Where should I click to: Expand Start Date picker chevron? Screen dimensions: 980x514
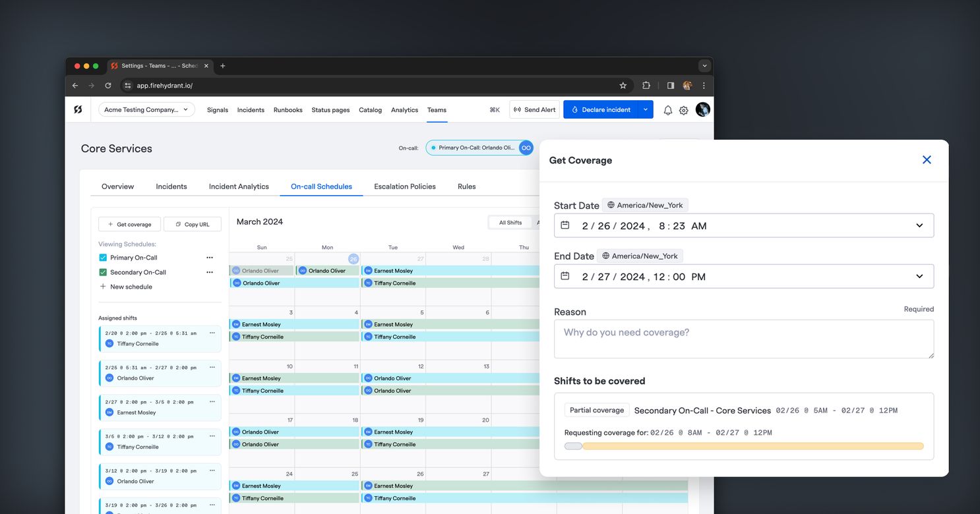coord(919,225)
